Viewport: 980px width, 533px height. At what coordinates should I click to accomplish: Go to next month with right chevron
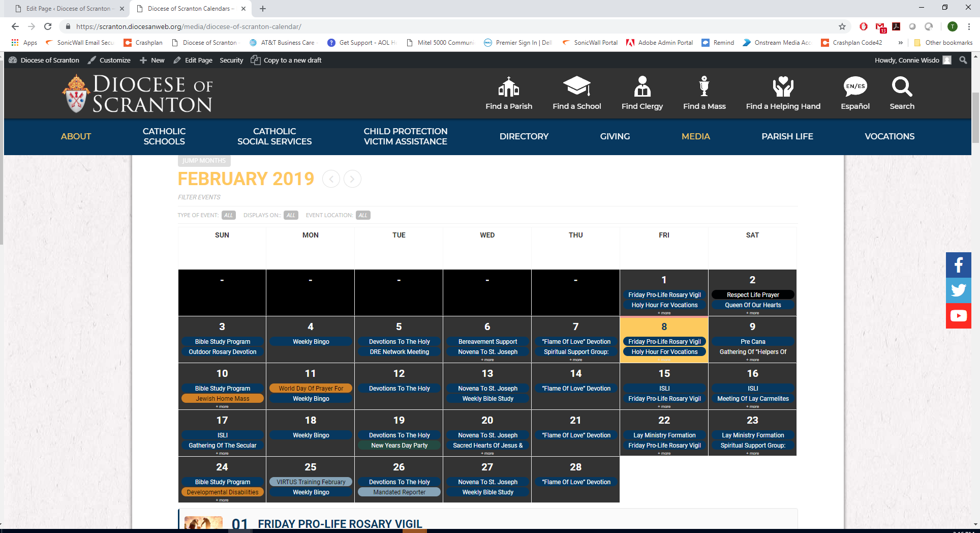352,179
